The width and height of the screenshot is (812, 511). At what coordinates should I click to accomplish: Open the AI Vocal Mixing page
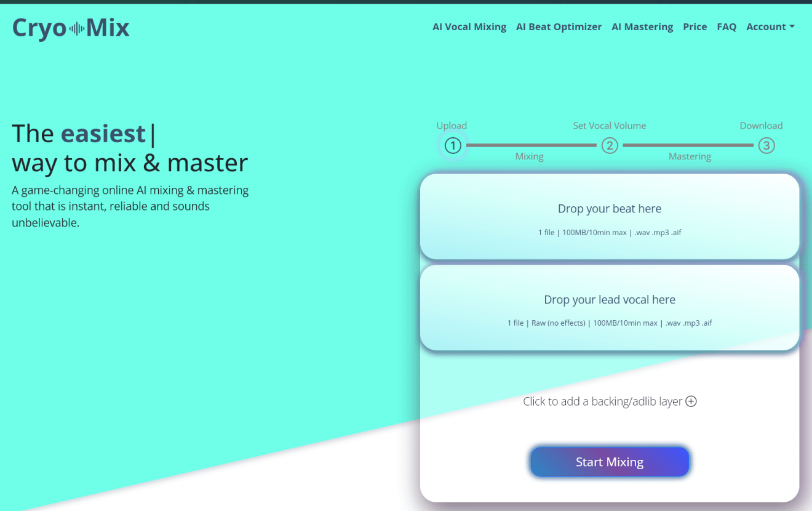469,27
